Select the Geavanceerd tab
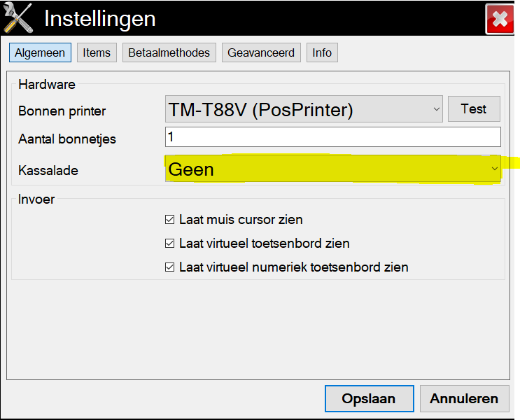Viewport: 520px width, 420px height. [x=262, y=52]
